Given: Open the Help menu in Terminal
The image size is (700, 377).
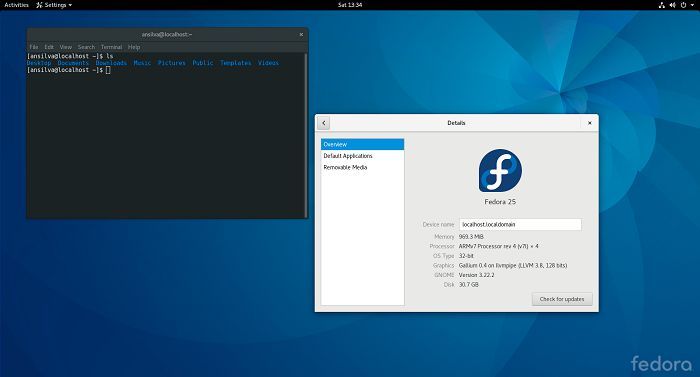Looking at the screenshot, I should tap(134, 47).
